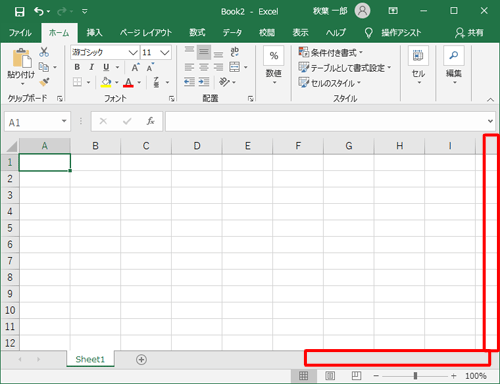
Task: Open the フォント dialog launcher
Action: click(172, 99)
